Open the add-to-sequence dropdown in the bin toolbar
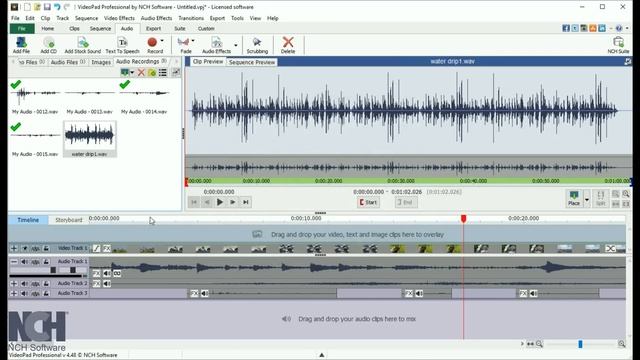The height and width of the screenshot is (360, 640). 132,73
